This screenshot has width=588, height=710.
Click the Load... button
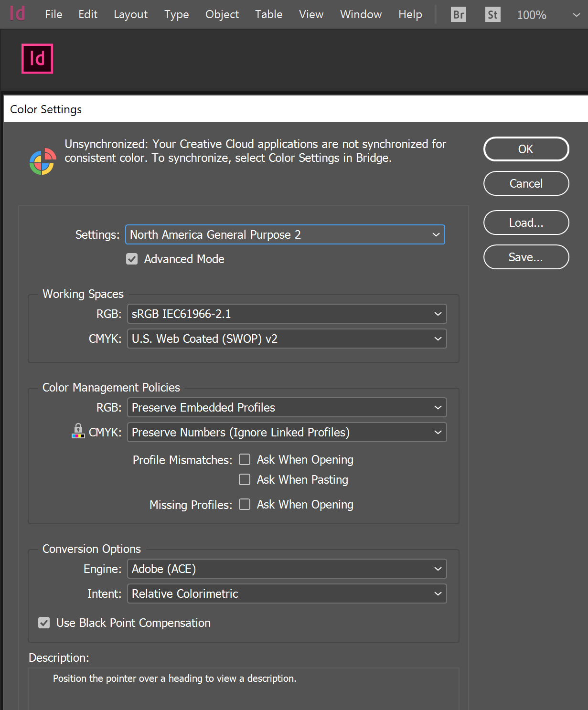tap(526, 223)
